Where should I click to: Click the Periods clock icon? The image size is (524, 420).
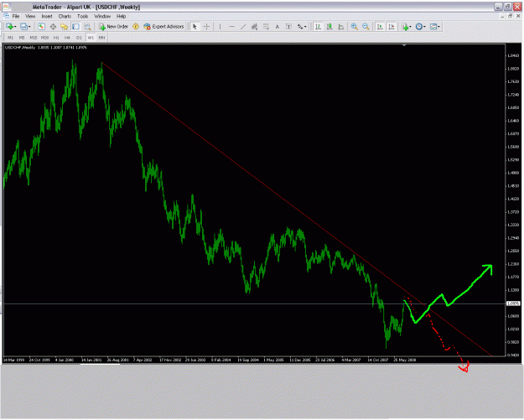(418, 27)
